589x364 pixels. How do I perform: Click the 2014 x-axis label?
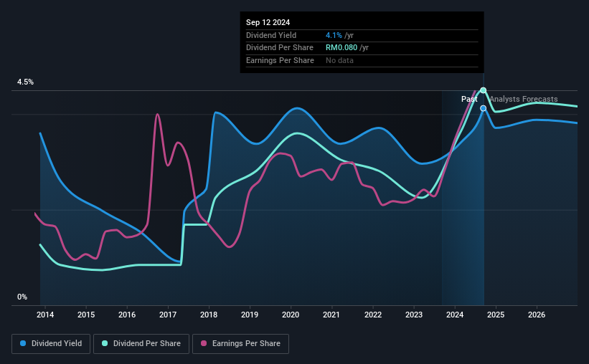(x=45, y=315)
